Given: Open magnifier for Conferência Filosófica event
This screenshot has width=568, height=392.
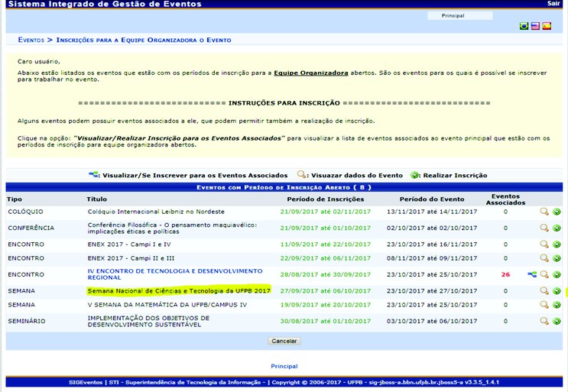Looking at the screenshot, I should point(544,228).
